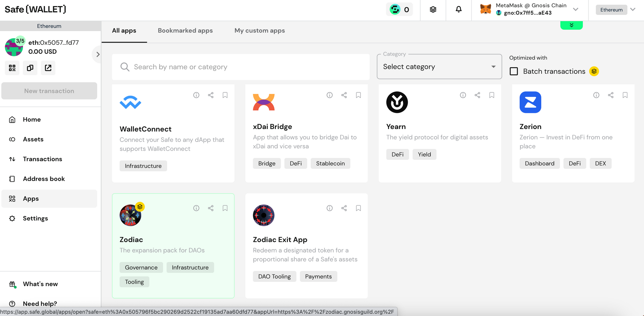Filter by Infrastructure tag on WalletConnect
The image size is (644, 316).
tap(143, 166)
